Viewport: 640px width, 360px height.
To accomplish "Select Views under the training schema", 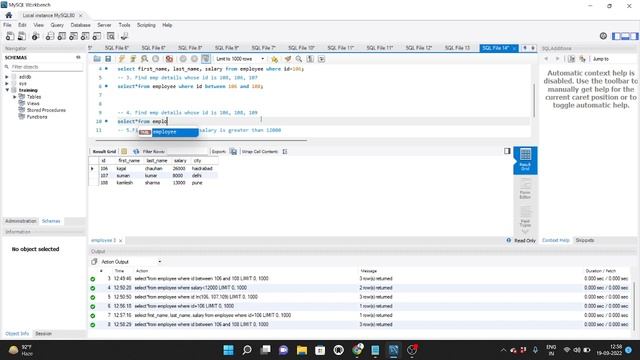I will pyautogui.click(x=33, y=103).
